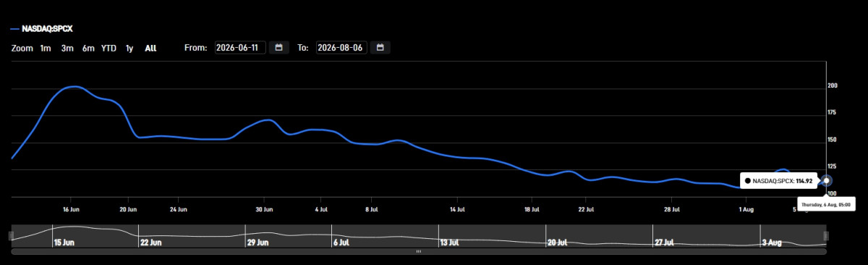The height and width of the screenshot is (265, 868).
Task: Click highlighted data point at 6 Aug
Action: (827, 181)
